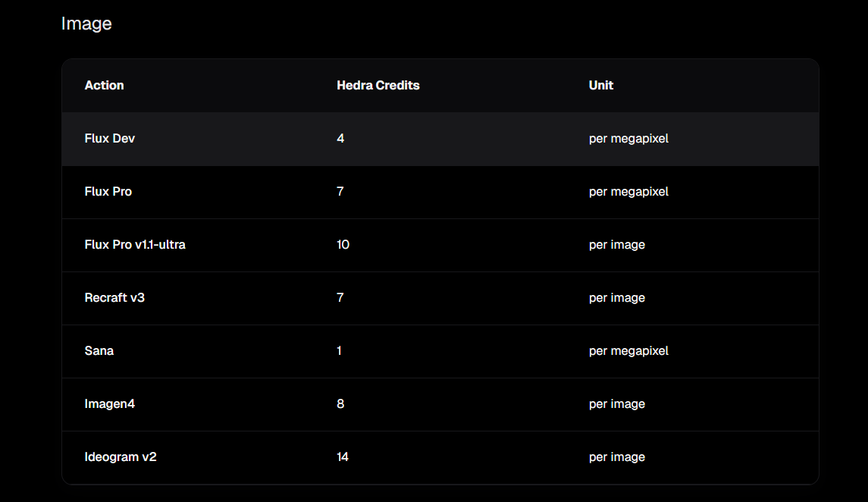Click the Hedra Credits column header
Screen dimensions: 868x502
(378, 85)
